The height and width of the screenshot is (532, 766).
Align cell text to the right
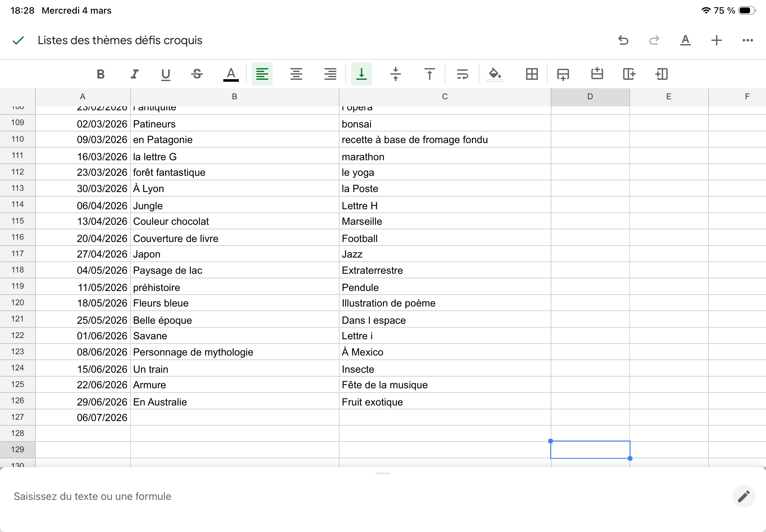coord(330,74)
